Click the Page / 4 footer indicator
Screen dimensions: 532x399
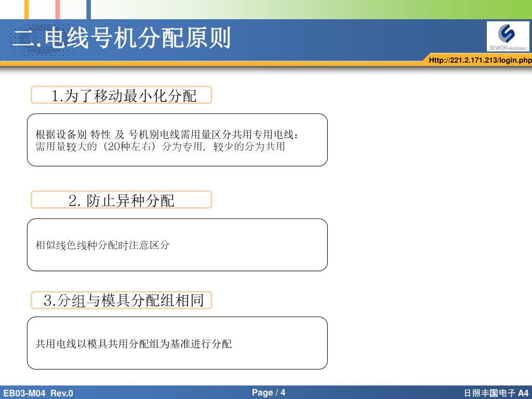click(x=269, y=393)
